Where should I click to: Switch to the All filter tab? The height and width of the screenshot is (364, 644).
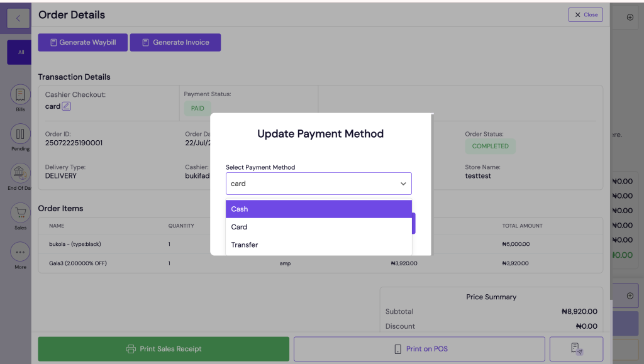[19, 52]
